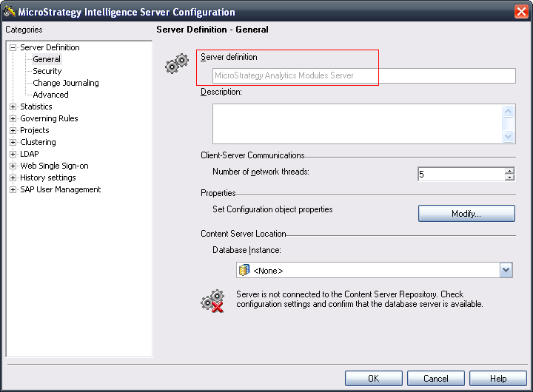Open the Help button

(498, 378)
